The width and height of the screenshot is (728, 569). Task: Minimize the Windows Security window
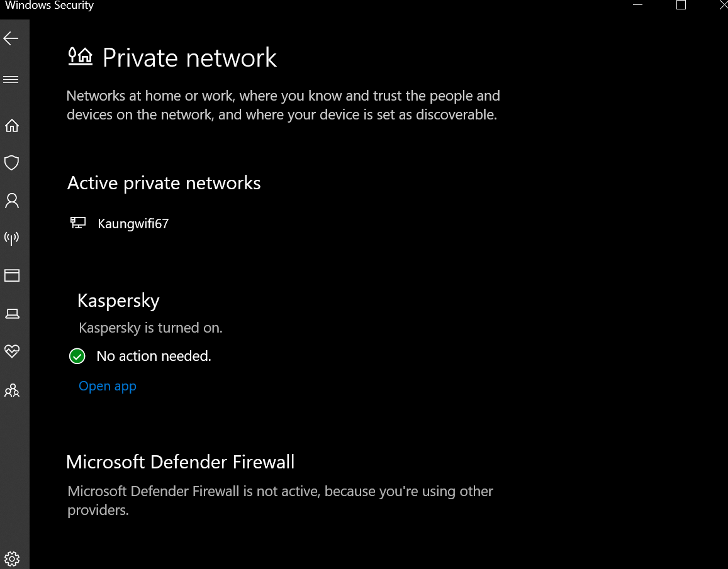tap(639, 5)
